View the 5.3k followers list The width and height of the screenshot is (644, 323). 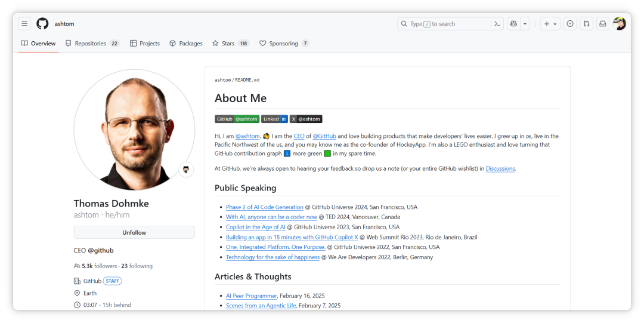click(x=96, y=266)
